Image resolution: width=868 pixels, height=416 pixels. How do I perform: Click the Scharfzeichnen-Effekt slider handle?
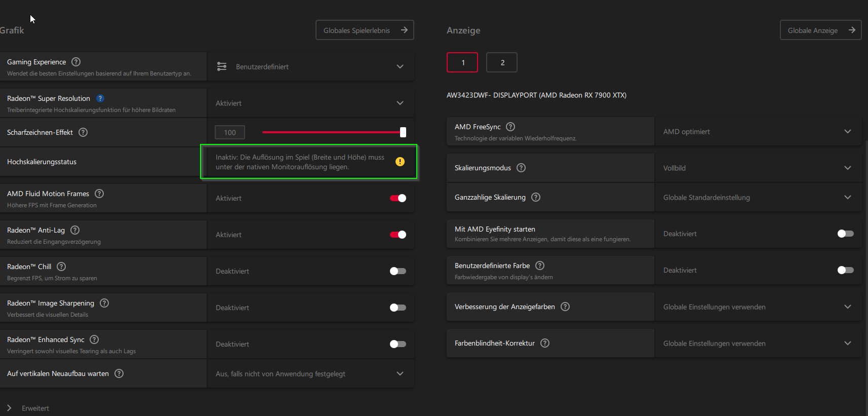[x=403, y=132]
